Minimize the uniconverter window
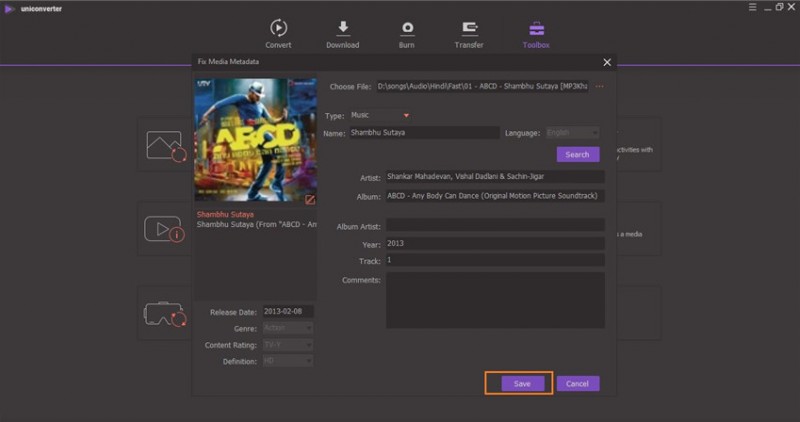This screenshot has width=800, height=422. 767,7
